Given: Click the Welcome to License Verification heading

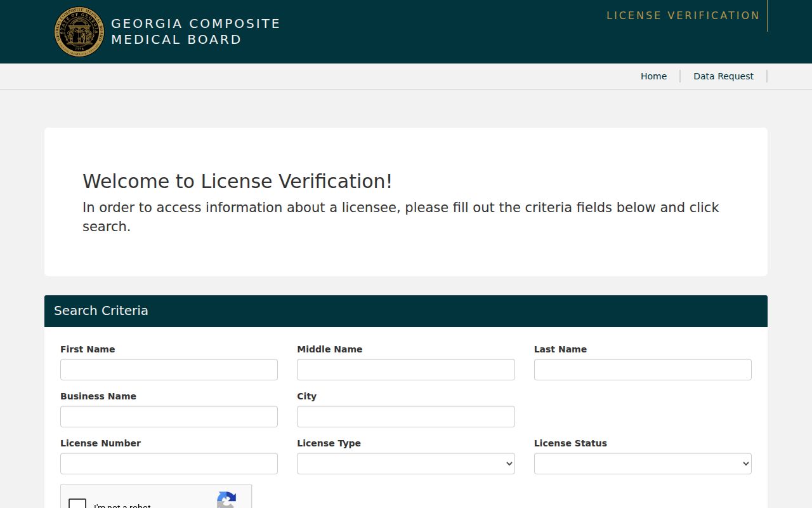Looking at the screenshot, I should coord(237,181).
